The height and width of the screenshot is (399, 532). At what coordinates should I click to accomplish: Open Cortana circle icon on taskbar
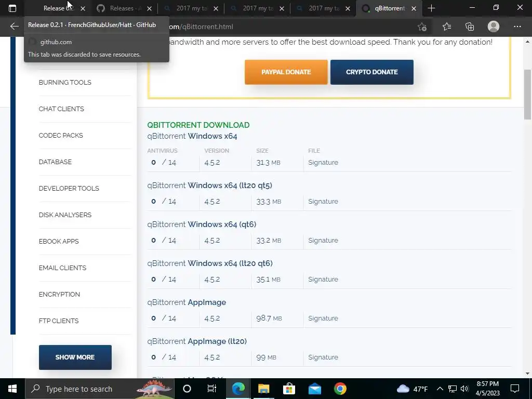187,389
